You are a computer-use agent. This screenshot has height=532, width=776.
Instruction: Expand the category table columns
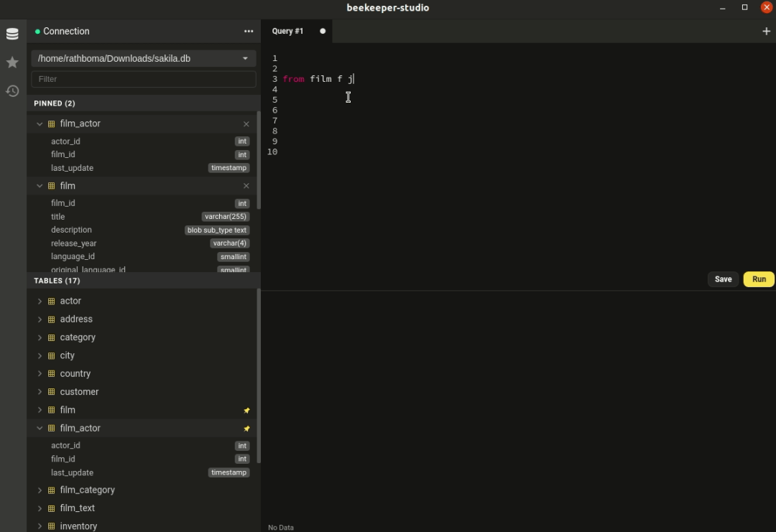pos(40,337)
